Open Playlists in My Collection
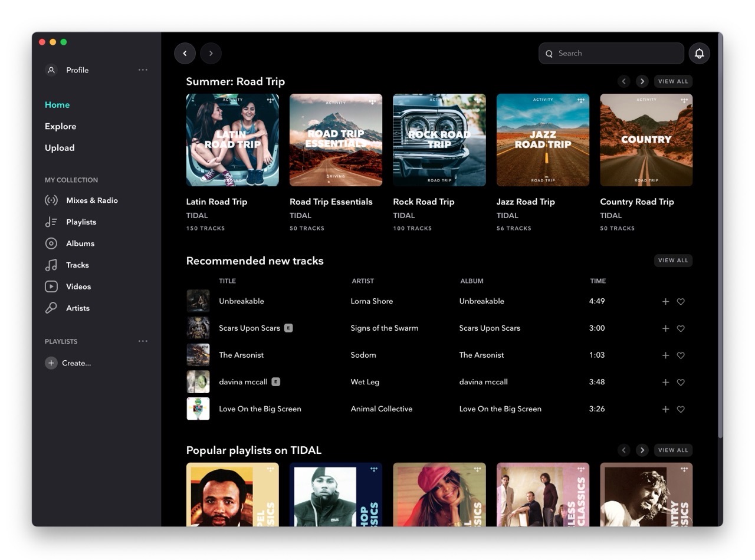Screen dimensions: 755x560 (x=81, y=222)
